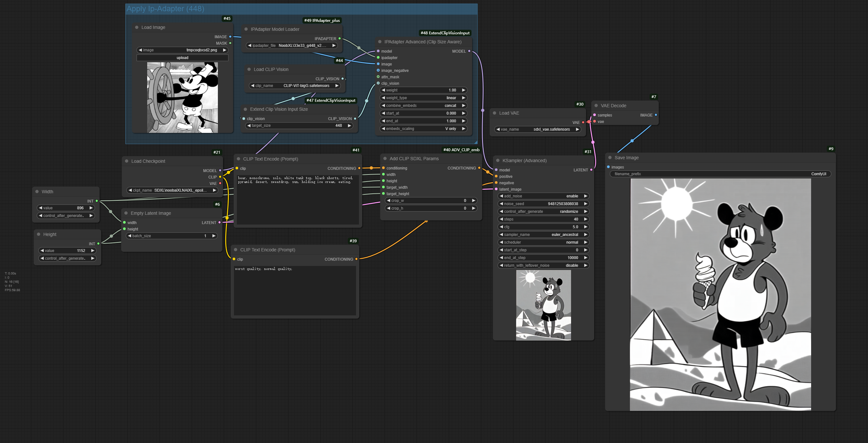This screenshot has height=443, width=868.
Task: Collapse the KSampler (Advanced) node dot
Action: pos(498,161)
